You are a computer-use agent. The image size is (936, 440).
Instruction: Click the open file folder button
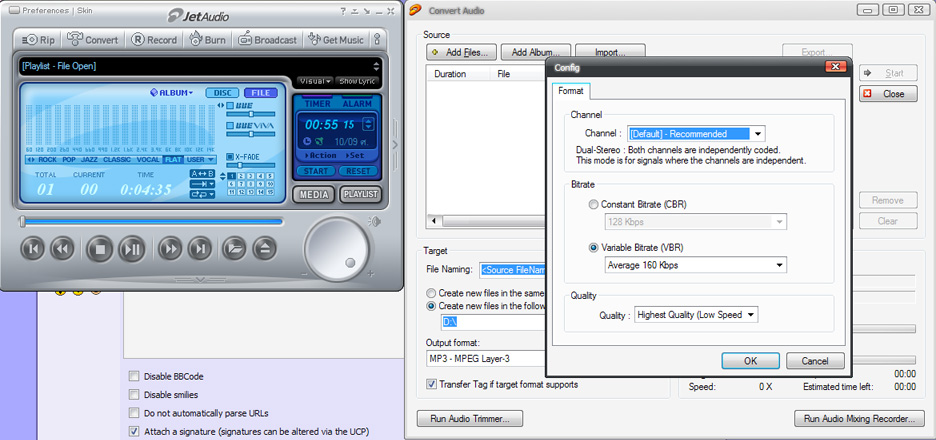point(235,248)
